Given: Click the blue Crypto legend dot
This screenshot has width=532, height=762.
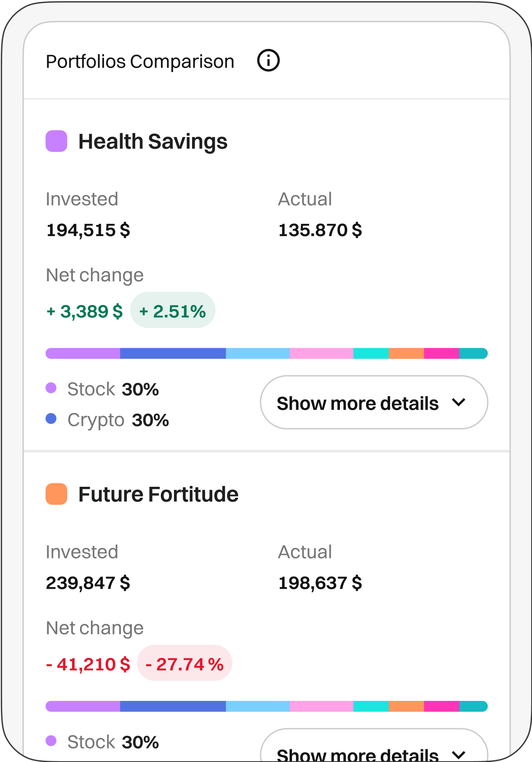Looking at the screenshot, I should [x=51, y=419].
